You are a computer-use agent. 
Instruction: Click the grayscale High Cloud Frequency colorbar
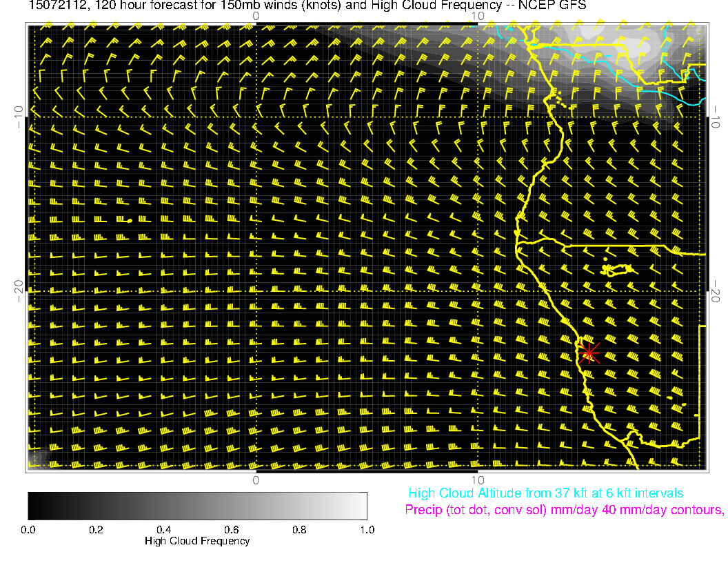(x=197, y=506)
